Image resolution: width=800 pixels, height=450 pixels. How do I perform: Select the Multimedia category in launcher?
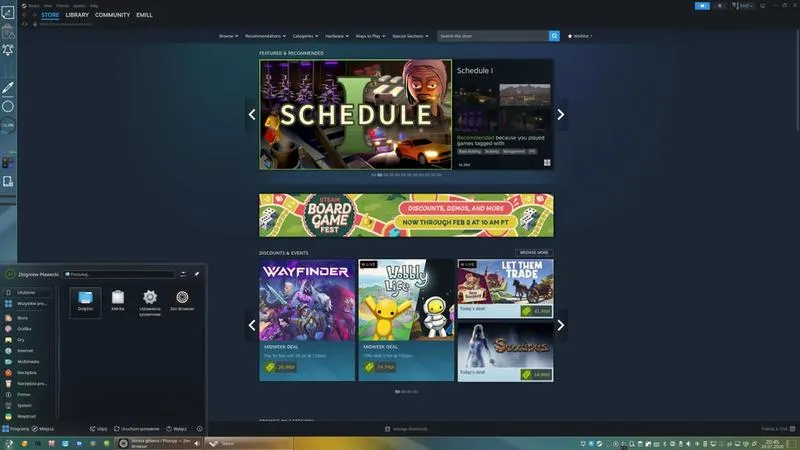pos(27,362)
